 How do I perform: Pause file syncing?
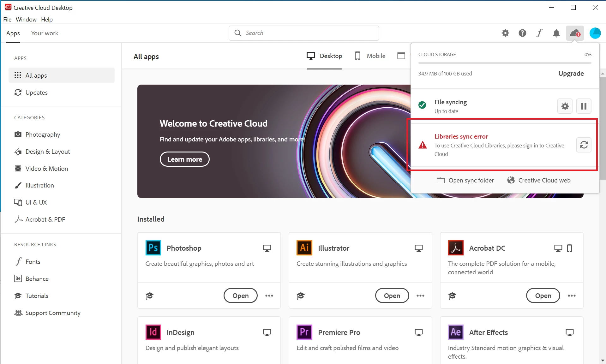(x=584, y=106)
